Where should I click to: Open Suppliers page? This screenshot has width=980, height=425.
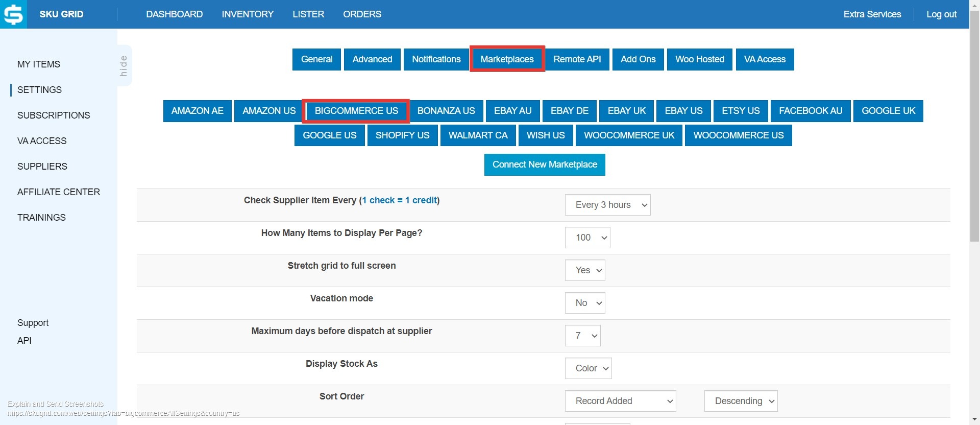click(42, 167)
